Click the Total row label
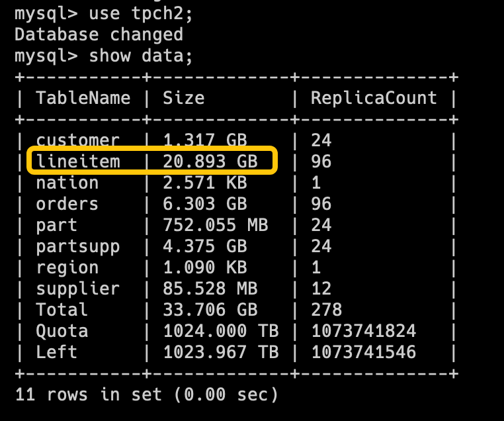Image resolution: width=504 pixels, height=421 pixels. [62, 309]
